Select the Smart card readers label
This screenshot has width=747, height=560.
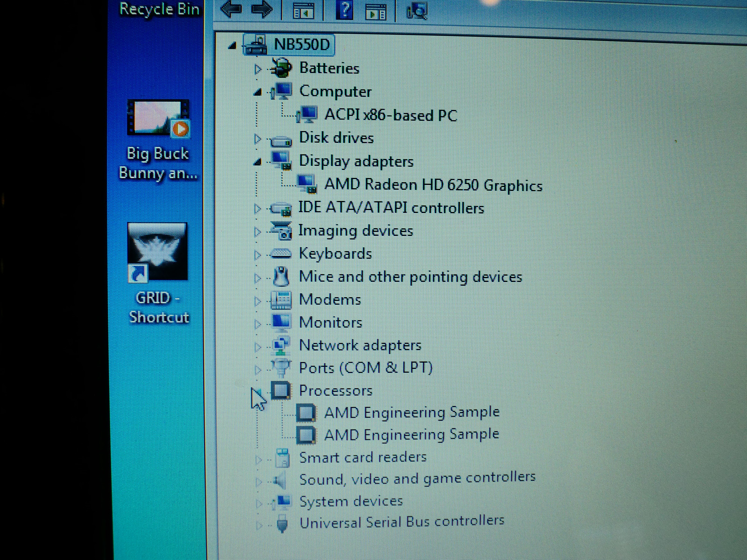[x=363, y=457]
